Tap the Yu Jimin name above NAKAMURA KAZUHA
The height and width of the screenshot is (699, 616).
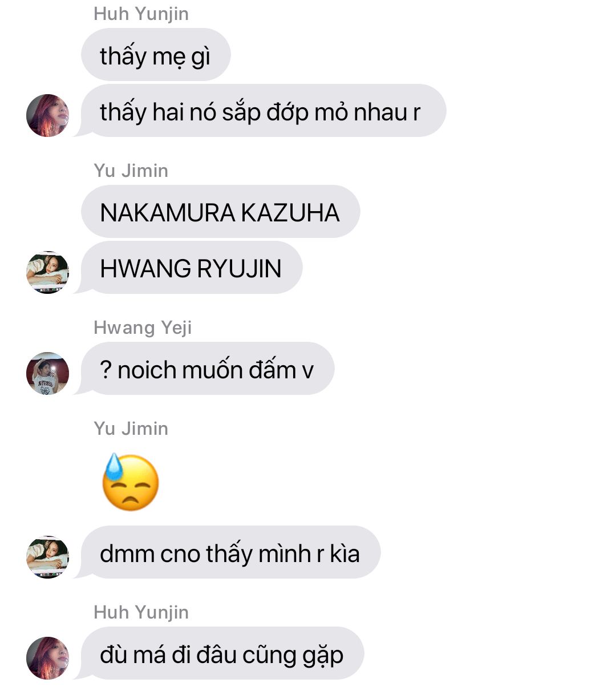[x=131, y=171]
